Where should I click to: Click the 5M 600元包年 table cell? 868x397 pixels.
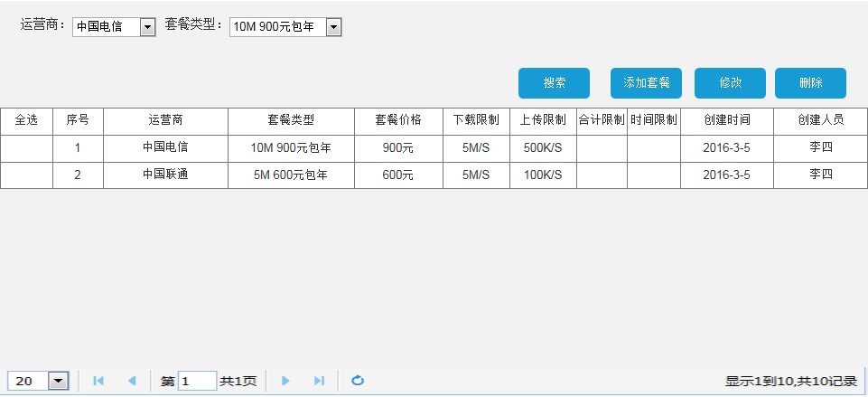pos(291,175)
